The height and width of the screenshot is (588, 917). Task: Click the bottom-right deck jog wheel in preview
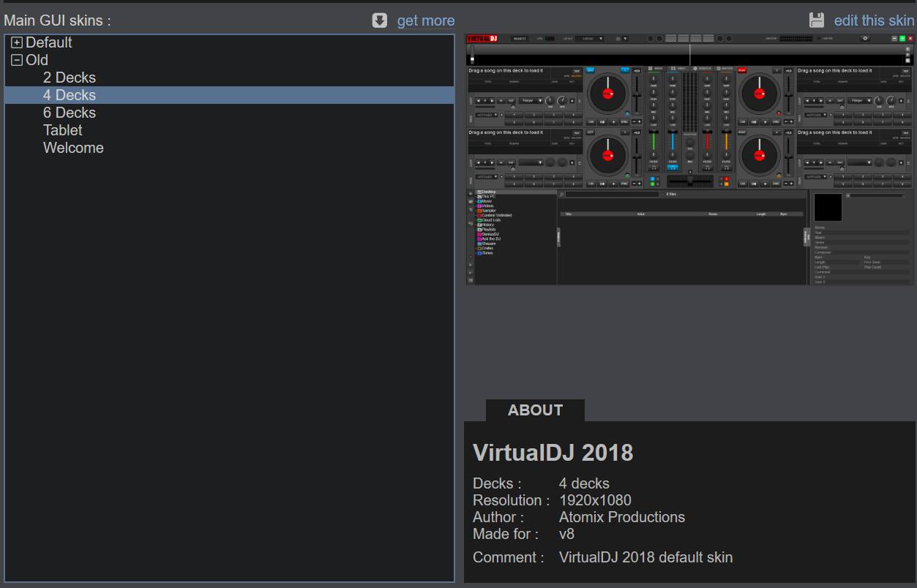tap(759, 155)
